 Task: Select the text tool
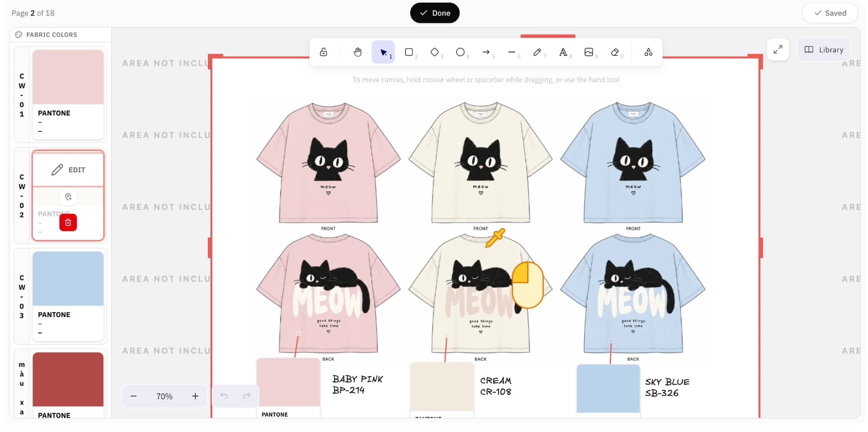(563, 52)
